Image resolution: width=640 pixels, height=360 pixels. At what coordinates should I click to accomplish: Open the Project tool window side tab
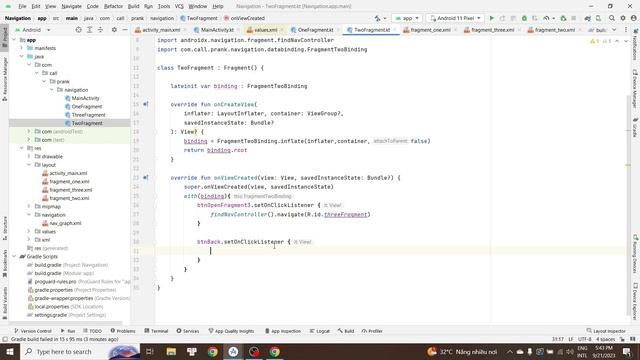pyautogui.click(x=4, y=37)
